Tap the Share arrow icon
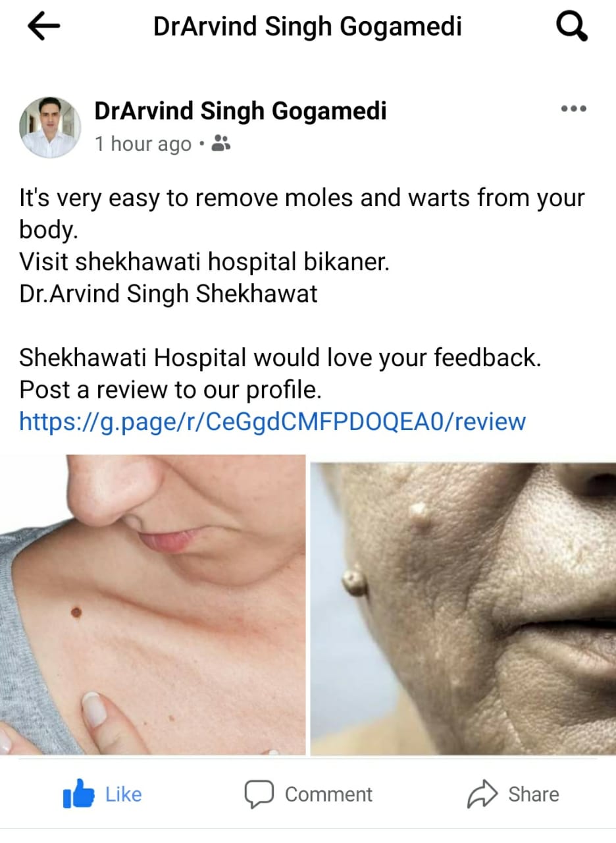 click(x=482, y=794)
